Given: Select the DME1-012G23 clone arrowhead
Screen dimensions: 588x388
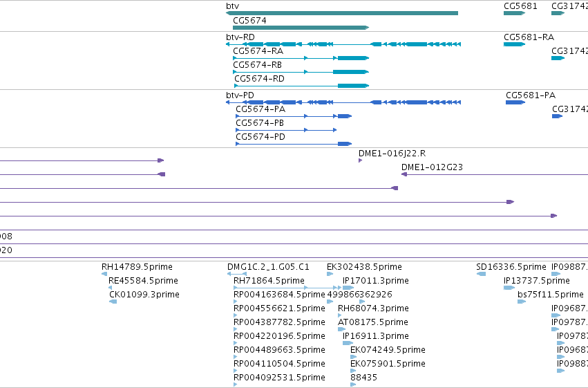Looking at the screenshot, I should pos(404,174).
